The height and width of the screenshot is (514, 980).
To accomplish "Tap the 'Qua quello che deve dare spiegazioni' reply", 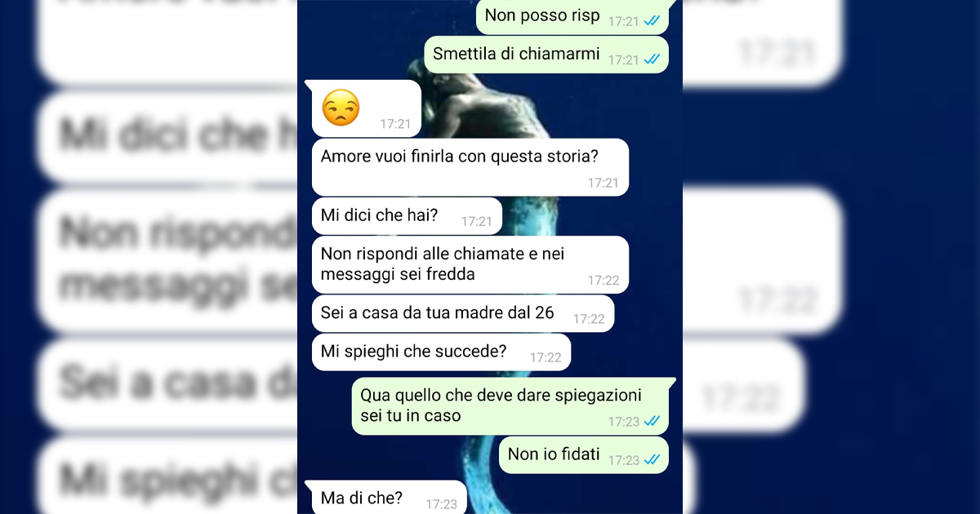I will point(510,405).
